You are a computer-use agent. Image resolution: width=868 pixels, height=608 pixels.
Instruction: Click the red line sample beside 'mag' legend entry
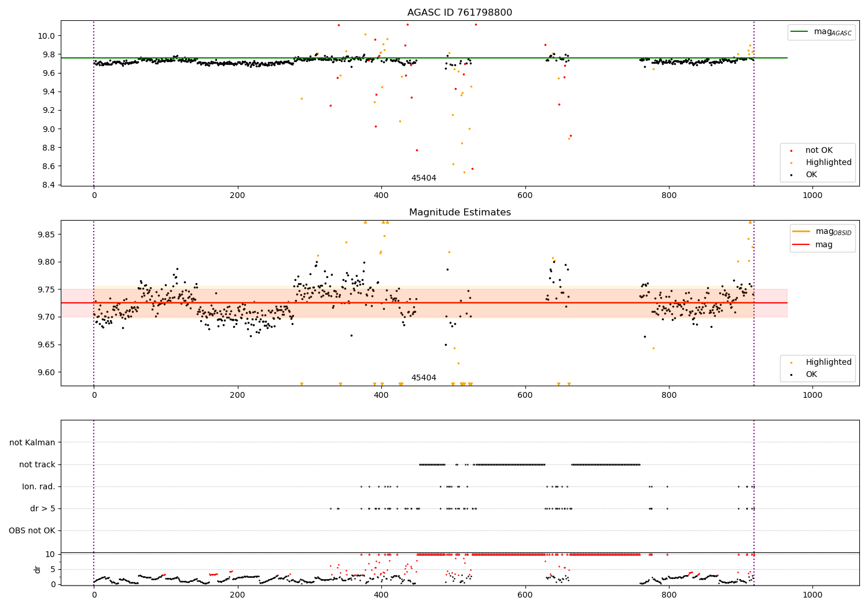(800, 245)
